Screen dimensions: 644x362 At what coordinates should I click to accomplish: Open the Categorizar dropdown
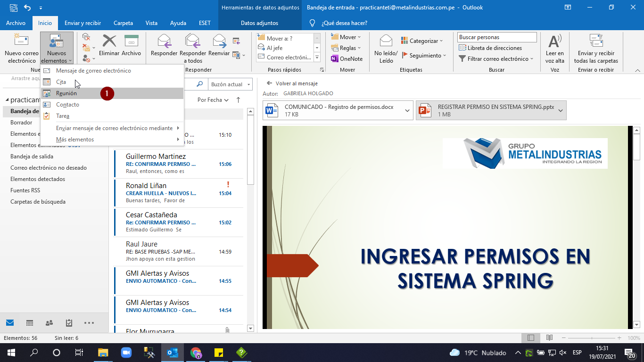[x=422, y=41]
